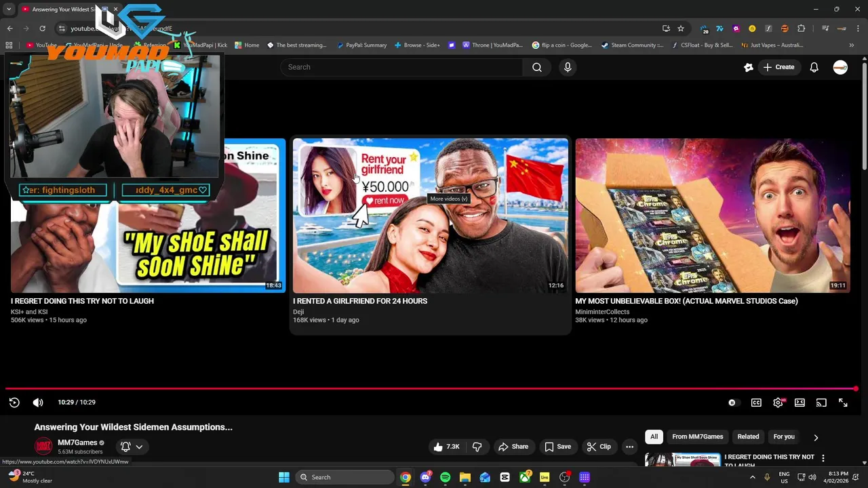This screenshot has height=488, width=868.
Task: Click end of red progress bar
Action: point(856,389)
